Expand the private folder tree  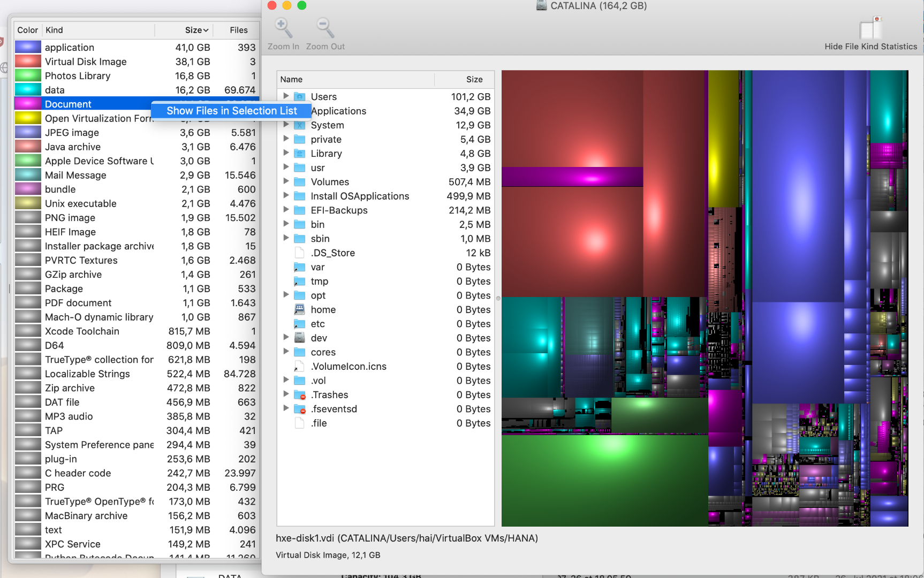286,139
